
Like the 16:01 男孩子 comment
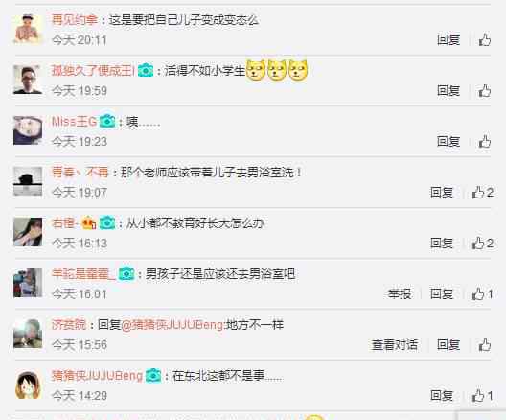tap(482, 293)
